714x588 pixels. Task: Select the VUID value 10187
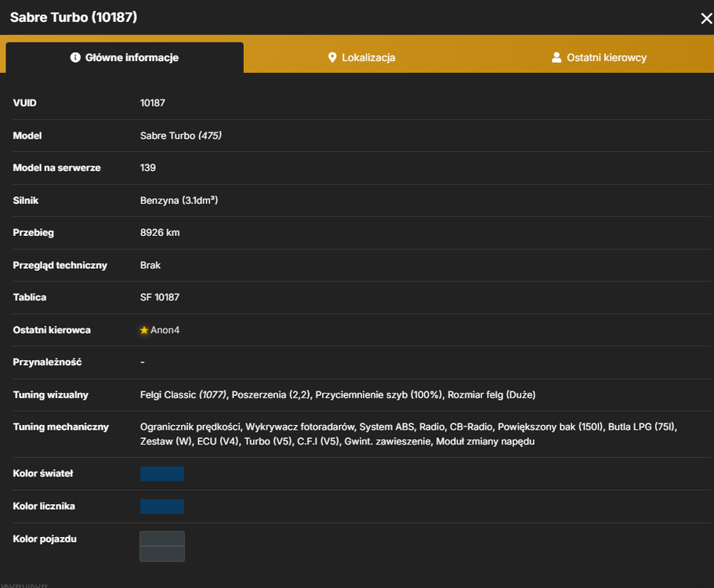153,103
